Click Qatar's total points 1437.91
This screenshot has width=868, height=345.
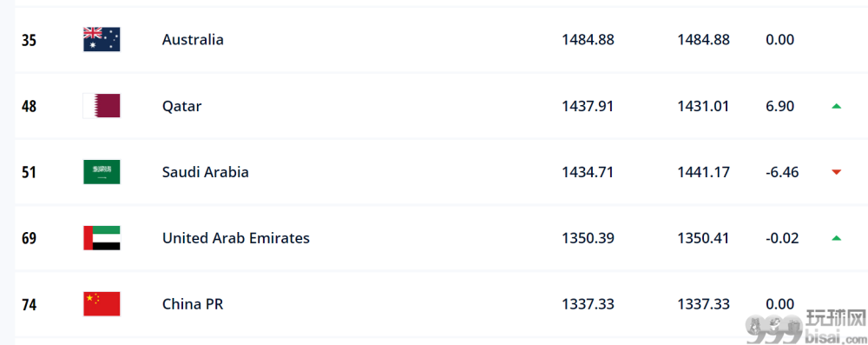[x=588, y=106]
